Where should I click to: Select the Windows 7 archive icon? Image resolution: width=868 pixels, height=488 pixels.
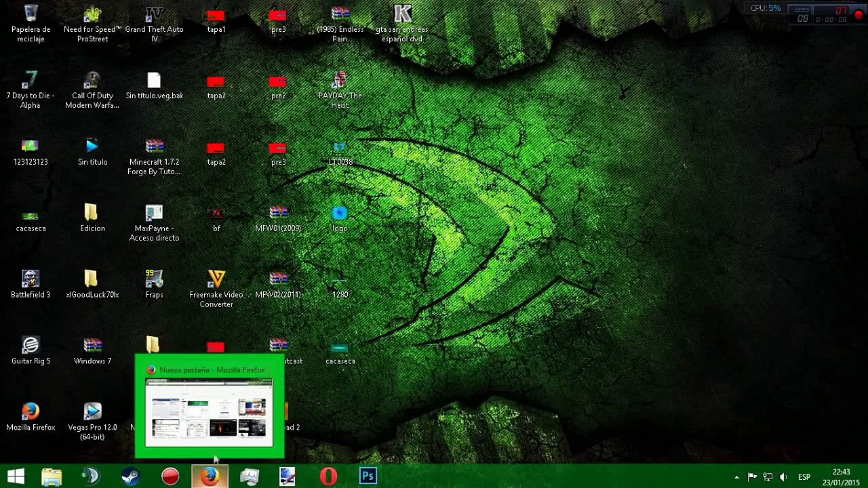[92, 351]
